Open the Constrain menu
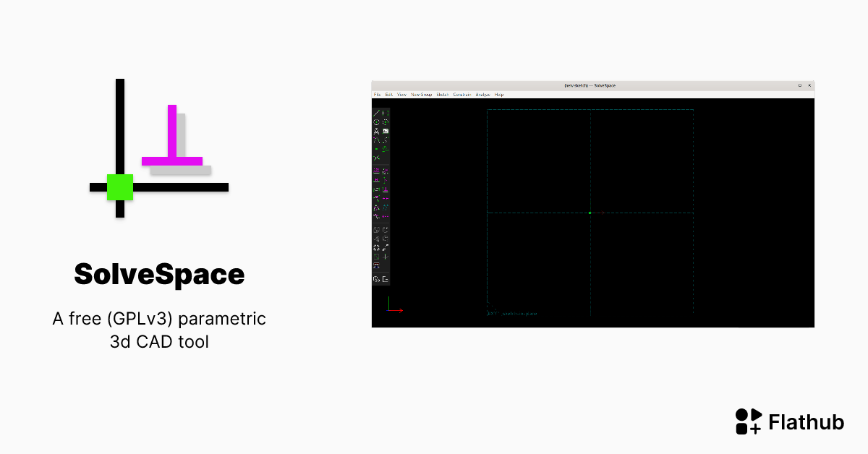Viewport: 868px width, 454px height. [462, 95]
